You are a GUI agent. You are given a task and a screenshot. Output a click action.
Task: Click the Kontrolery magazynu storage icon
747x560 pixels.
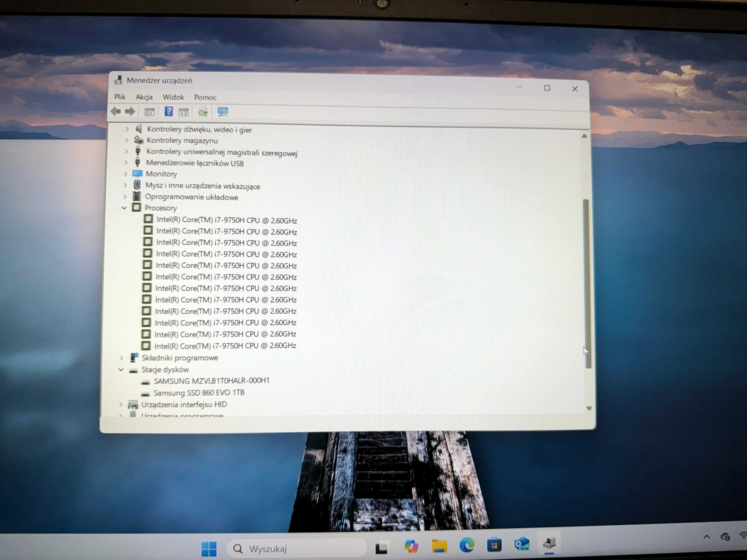coord(138,140)
